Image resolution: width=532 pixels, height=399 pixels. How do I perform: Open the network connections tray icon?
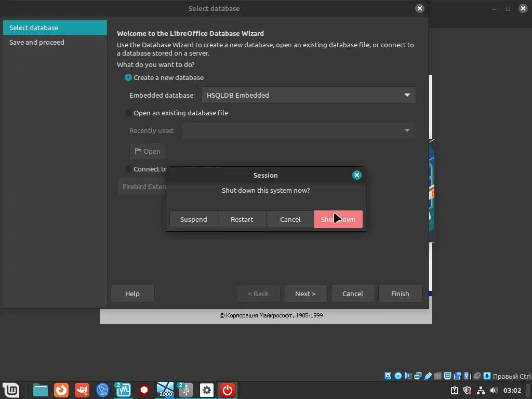pos(481,391)
